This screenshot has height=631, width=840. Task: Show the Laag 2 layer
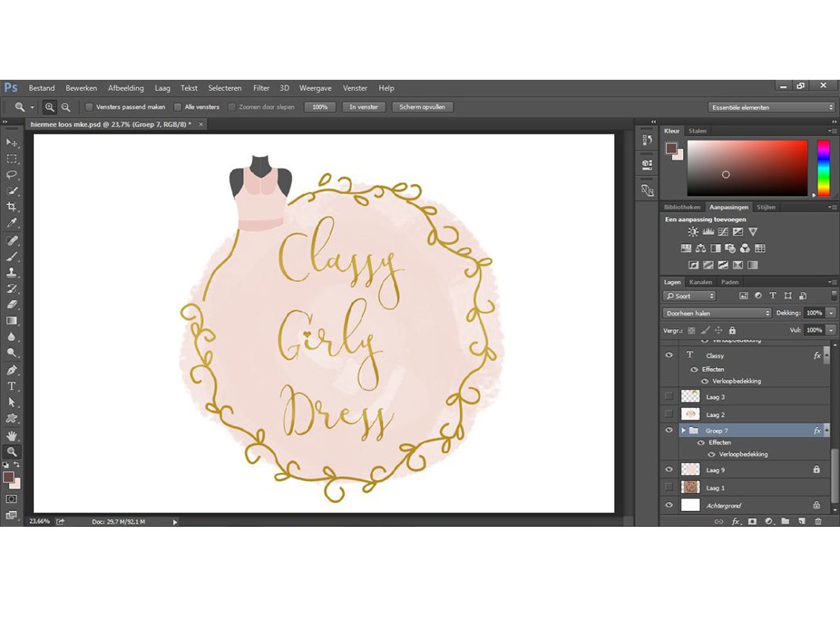coord(669,414)
